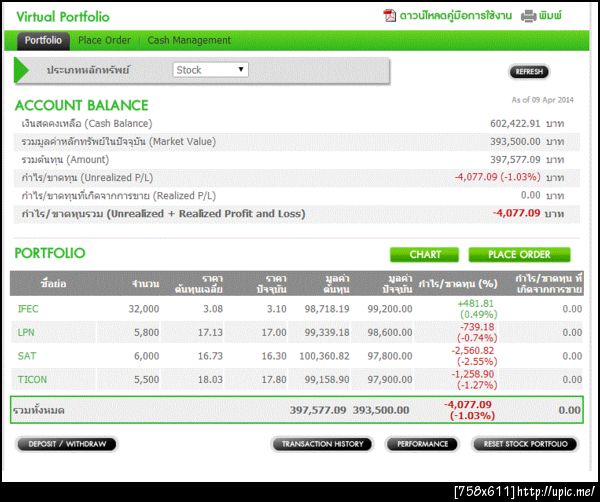Click SAT quantity 6,000
Image resolution: width=600 pixels, height=502 pixels.
[x=147, y=356]
